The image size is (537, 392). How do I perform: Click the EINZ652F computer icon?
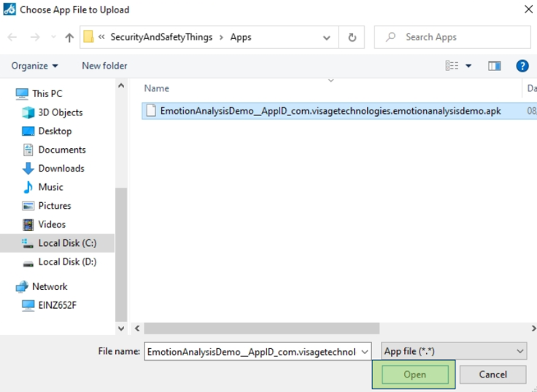tap(28, 305)
